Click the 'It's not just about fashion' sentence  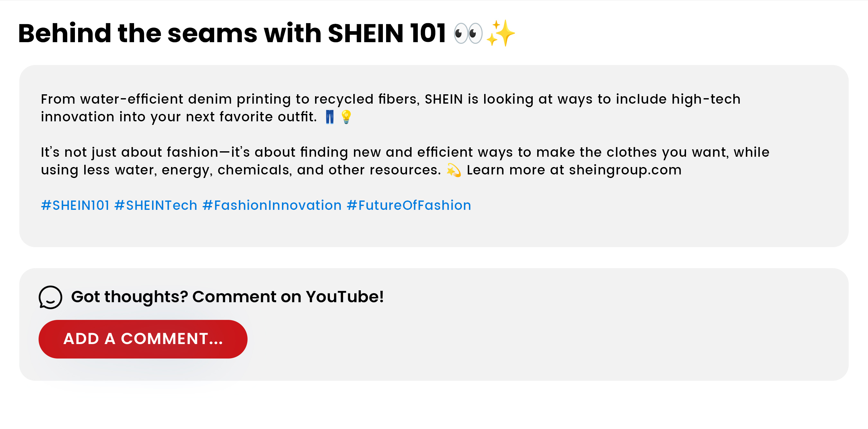click(135, 152)
